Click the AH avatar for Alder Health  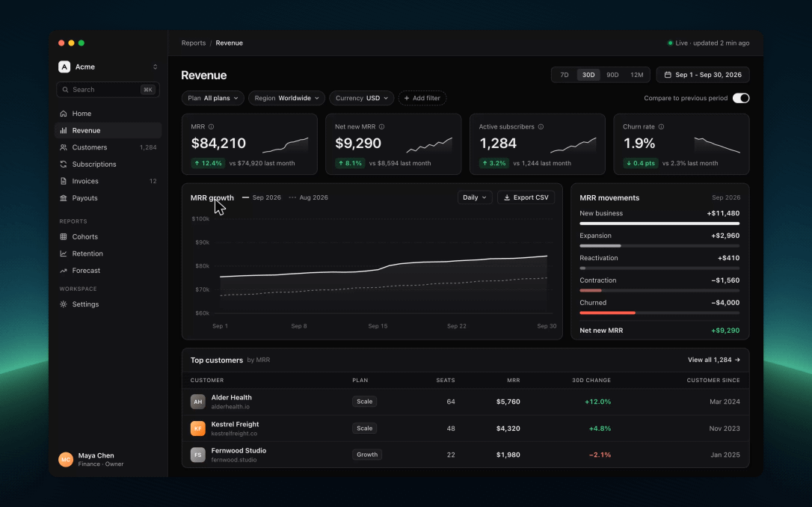pos(198,402)
